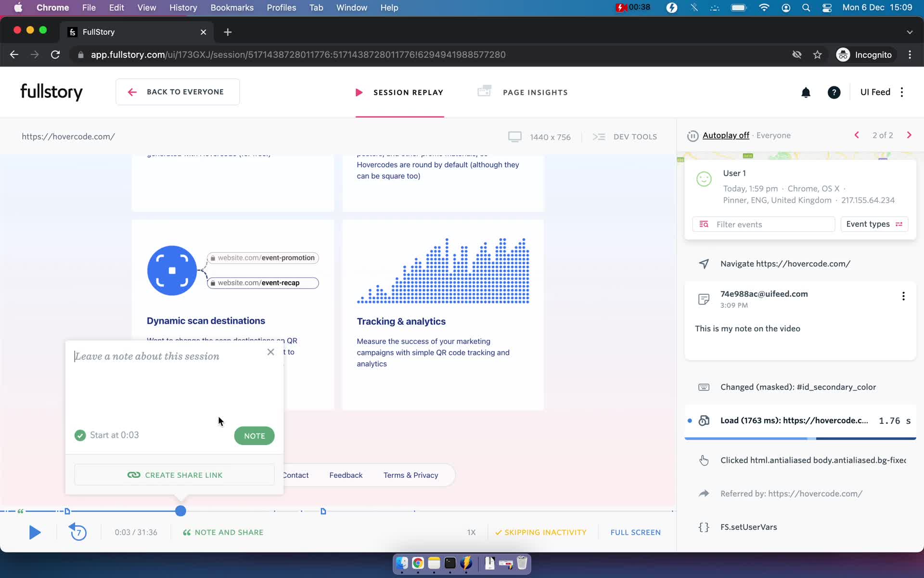
Task: Click the note/comment icon for 74e988ac@uifeed.com
Action: coord(704,298)
